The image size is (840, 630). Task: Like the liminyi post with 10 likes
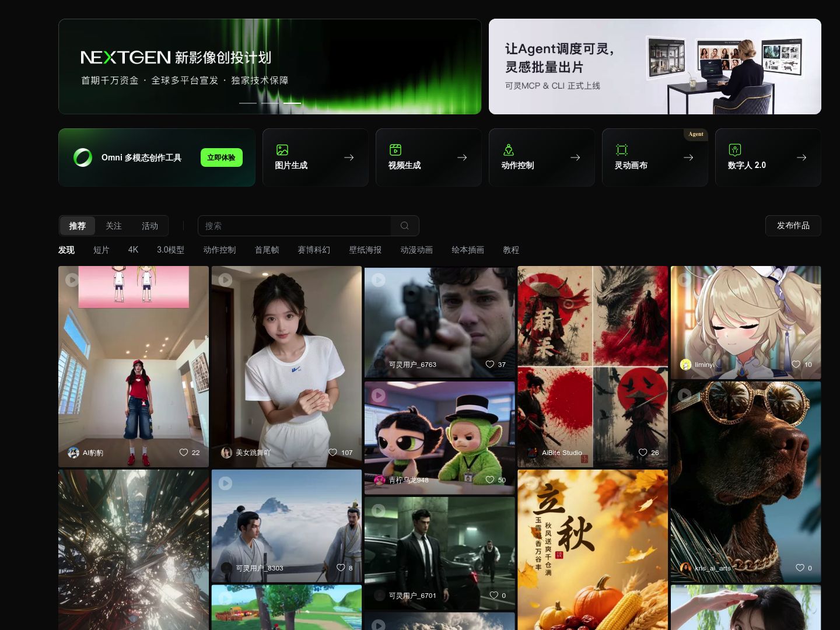pos(796,365)
